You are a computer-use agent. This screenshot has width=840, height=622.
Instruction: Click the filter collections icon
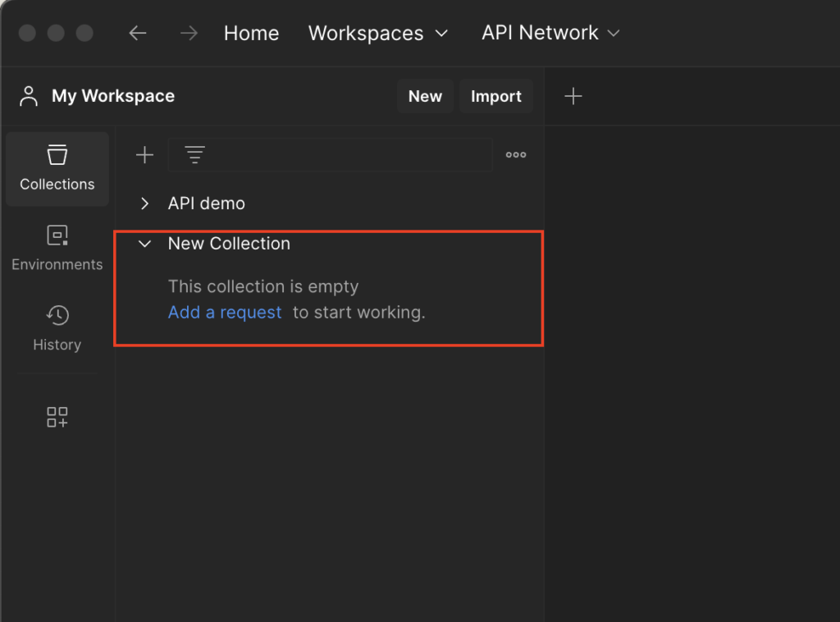195,155
